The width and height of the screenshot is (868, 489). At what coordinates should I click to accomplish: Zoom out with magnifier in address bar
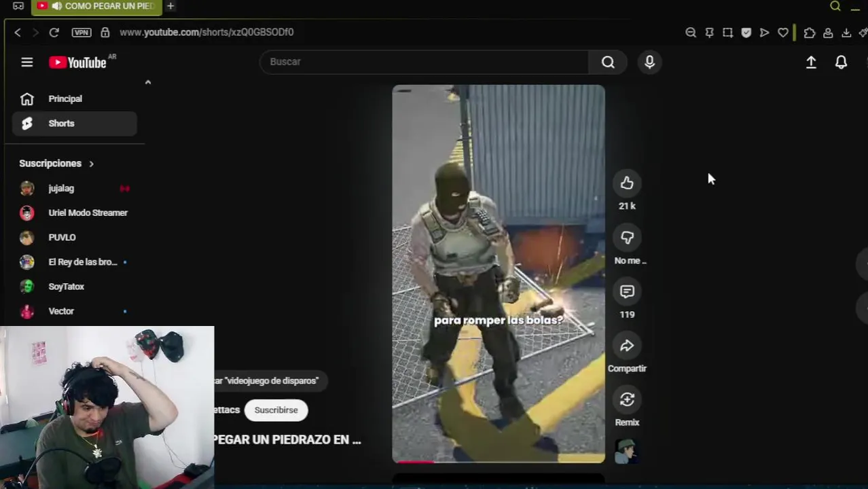(x=691, y=32)
